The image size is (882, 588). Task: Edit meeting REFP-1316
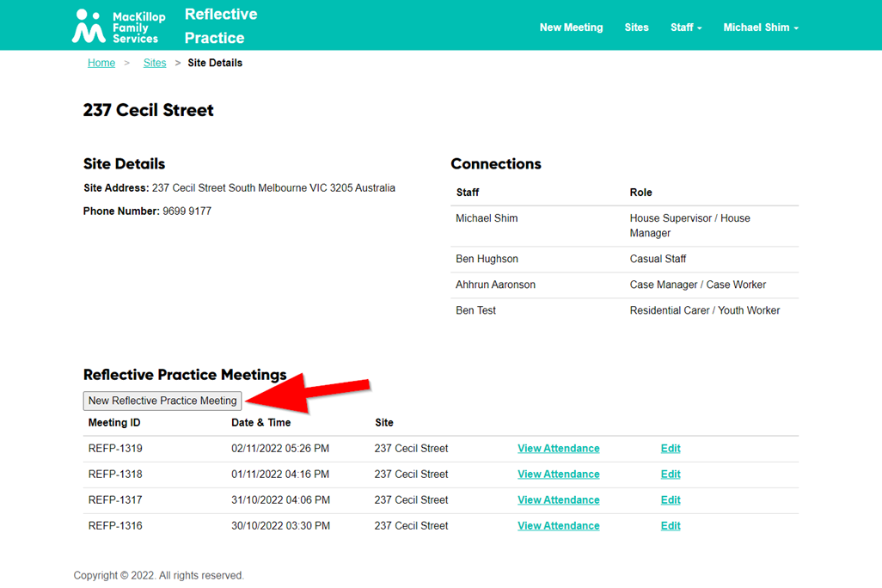point(671,526)
